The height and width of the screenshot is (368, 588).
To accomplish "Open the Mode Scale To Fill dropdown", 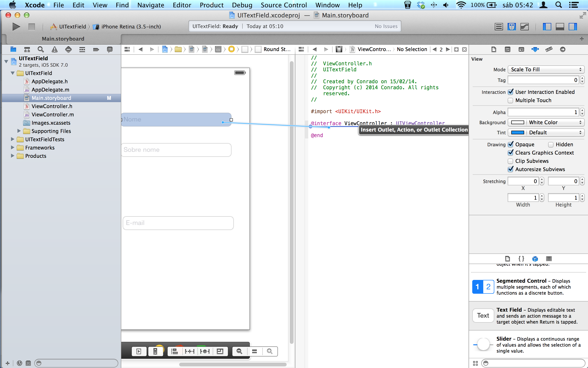I will [546, 69].
